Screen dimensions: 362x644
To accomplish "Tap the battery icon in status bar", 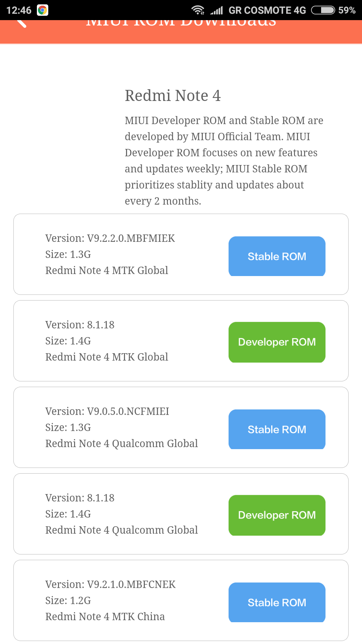I will click(323, 10).
